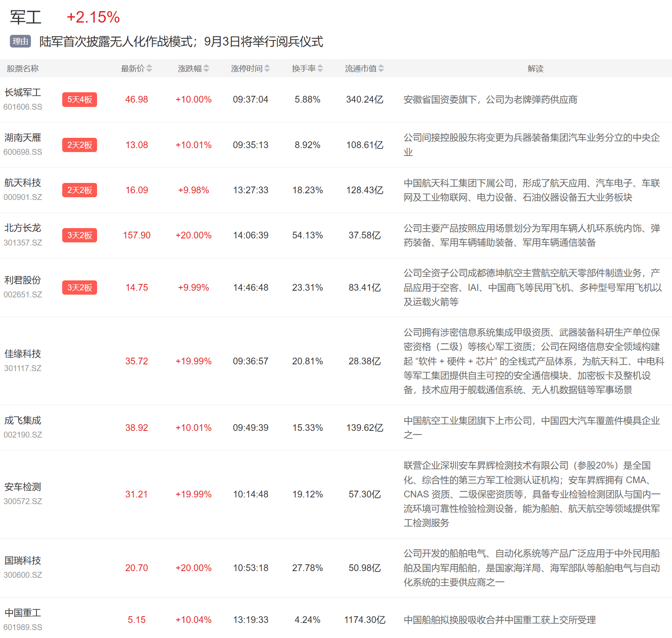Click market cap 1174.30亿
The height and width of the screenshot is (638, 672).
365,620
